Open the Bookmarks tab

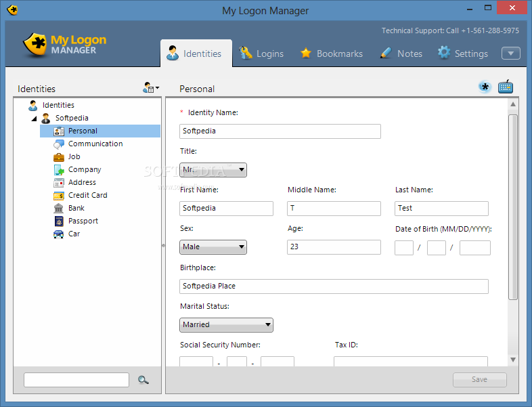pyautogui.click(x=332, y=53)
